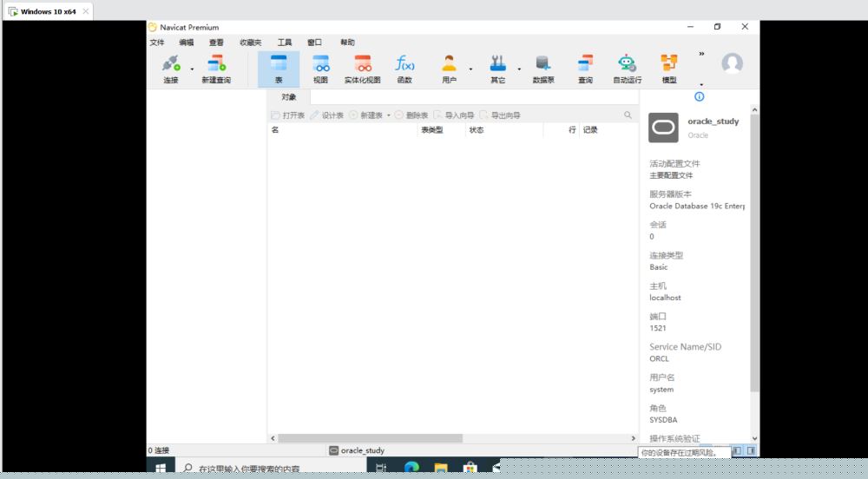Viewport: 868px width, 479px height.
Task: Open the 模型 (Model) toolbar icon
Action: 669,69
